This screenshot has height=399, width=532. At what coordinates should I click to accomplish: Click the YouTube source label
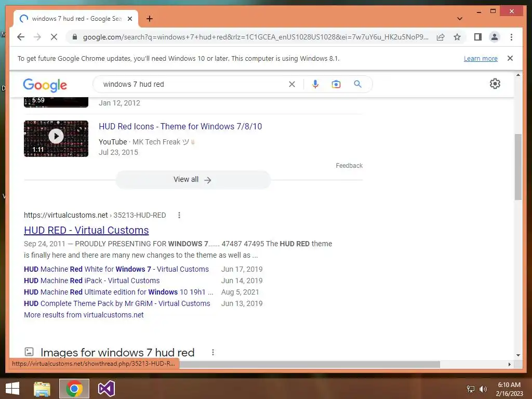(x=113, y=142)
